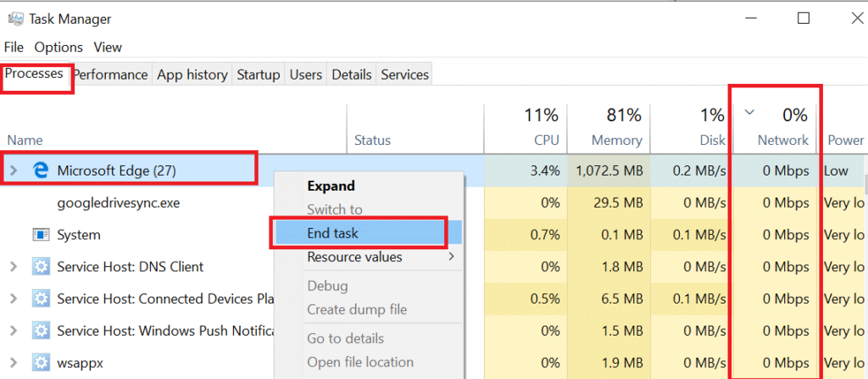Screen dimensions: 868x379
Task: Click the Windows Push Notifications gear icon
Action: tap(41, 332)
